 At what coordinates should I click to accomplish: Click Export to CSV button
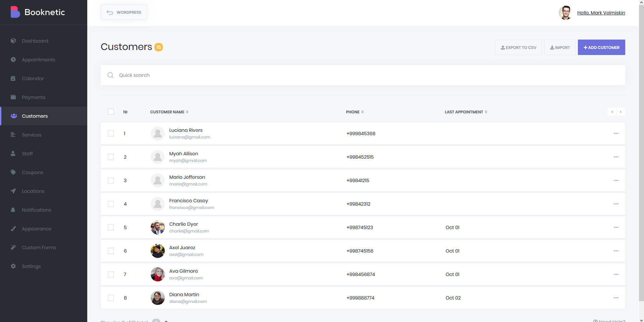point(518,47)
